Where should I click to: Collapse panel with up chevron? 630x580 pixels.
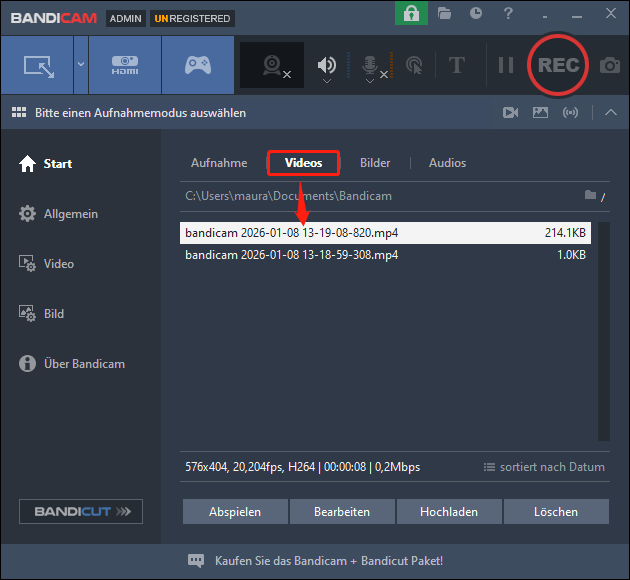pyautogui.click(x=611, y=112)
